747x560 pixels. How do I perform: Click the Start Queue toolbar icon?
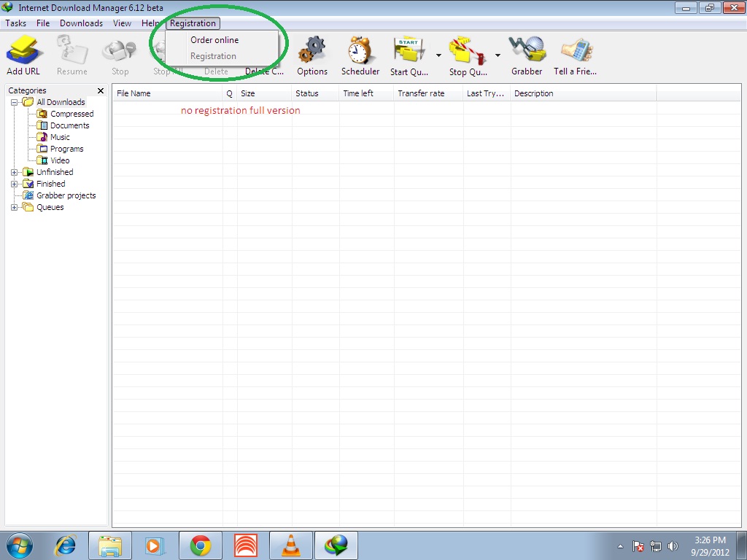click(409, 55)
